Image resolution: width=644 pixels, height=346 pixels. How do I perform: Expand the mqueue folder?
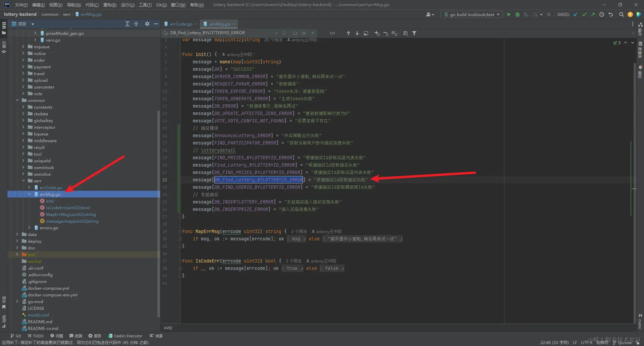pyautogui.click(x=23, y=47)
